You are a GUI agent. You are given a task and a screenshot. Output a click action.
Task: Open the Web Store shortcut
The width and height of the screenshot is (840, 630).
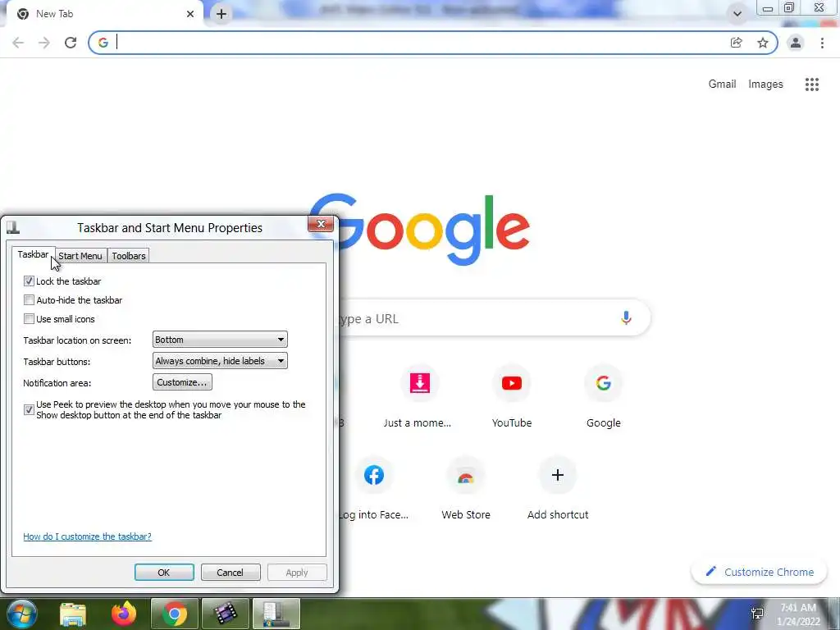pos(466,489)
